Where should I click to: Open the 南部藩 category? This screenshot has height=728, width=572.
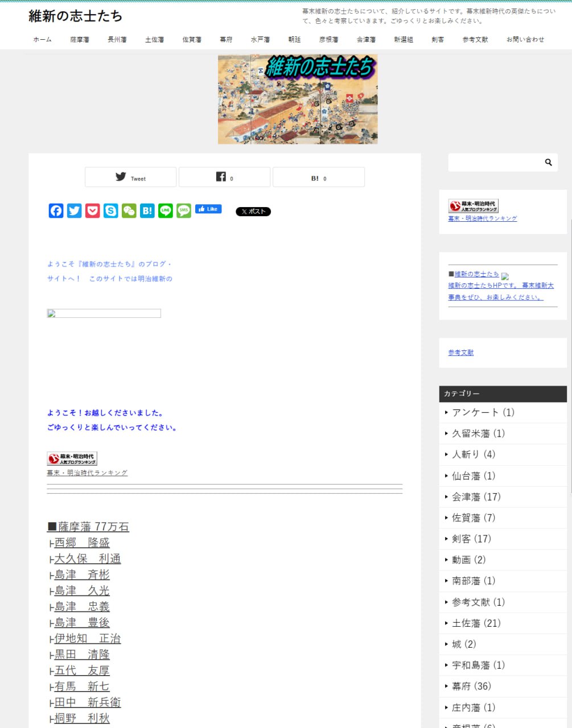pos(474,581)
